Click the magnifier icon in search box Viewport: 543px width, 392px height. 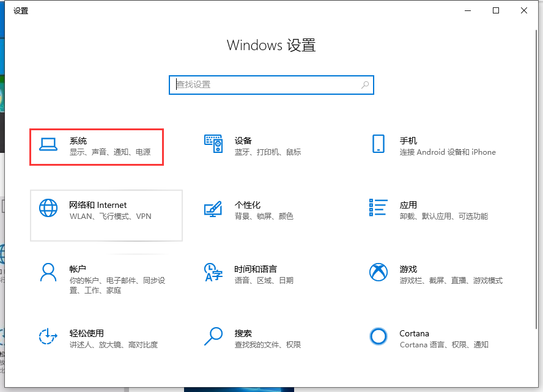pyautogui.click(x=365, y=85)
